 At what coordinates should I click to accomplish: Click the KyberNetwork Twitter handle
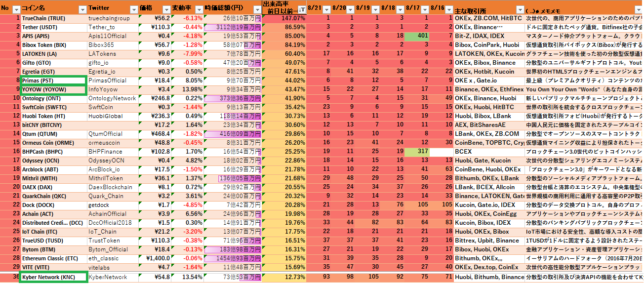coord(108,278)
